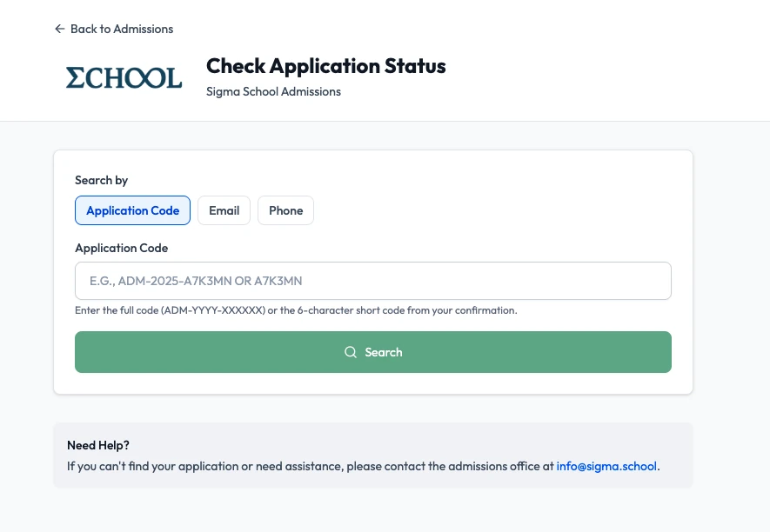Click the Application Code field label
770x532 pixels.
pos(121,249)
